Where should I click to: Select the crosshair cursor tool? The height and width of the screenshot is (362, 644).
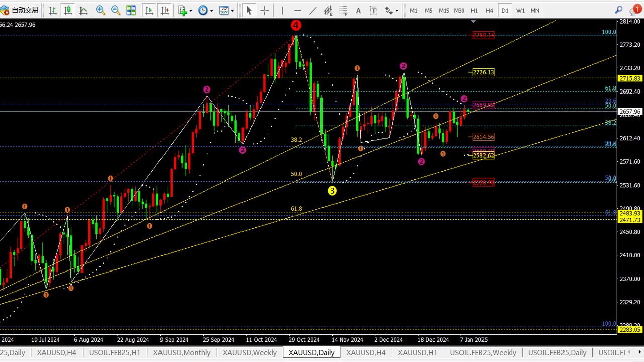[x=264, y=10]
